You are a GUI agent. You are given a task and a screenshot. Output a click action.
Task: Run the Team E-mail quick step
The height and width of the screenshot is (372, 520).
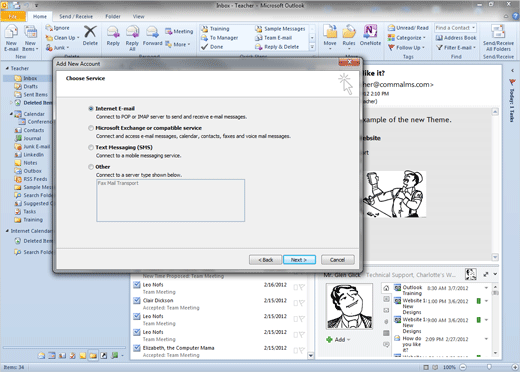[x=273, y=38]
